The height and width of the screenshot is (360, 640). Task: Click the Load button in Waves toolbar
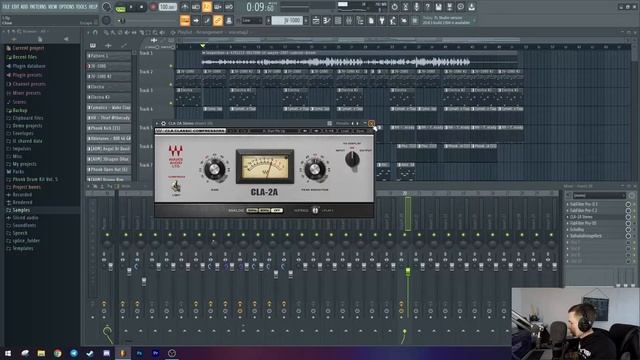345,131
